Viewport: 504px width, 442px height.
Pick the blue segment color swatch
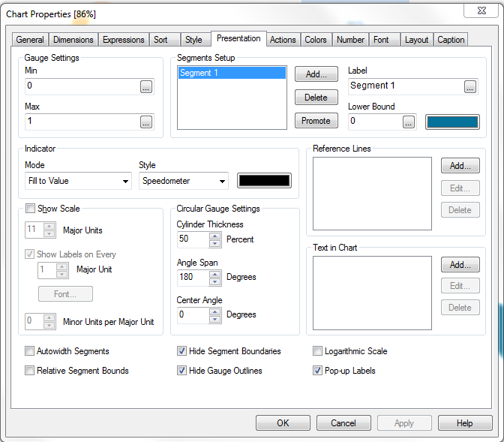[x=452, y=122]
